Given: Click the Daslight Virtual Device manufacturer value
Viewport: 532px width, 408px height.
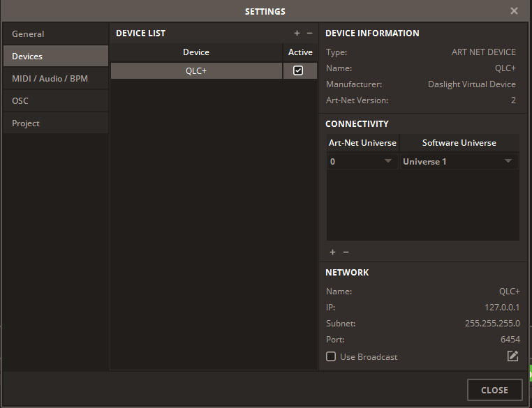Looking at the screenshot, I should pyautogui.click(x=471, y=84).
